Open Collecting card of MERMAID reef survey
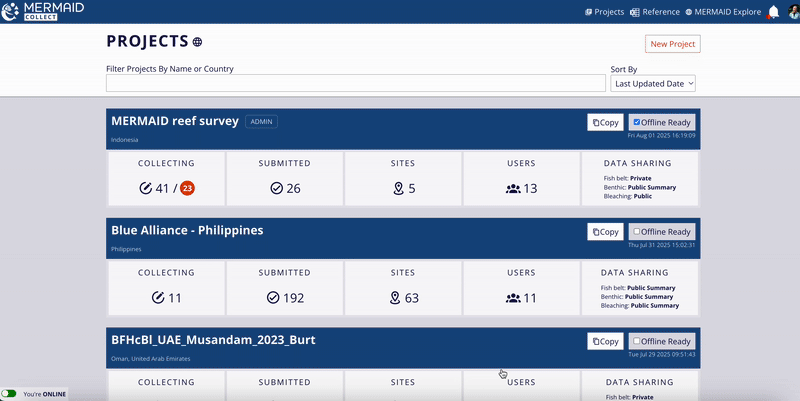800x401 pixels. 166,179
